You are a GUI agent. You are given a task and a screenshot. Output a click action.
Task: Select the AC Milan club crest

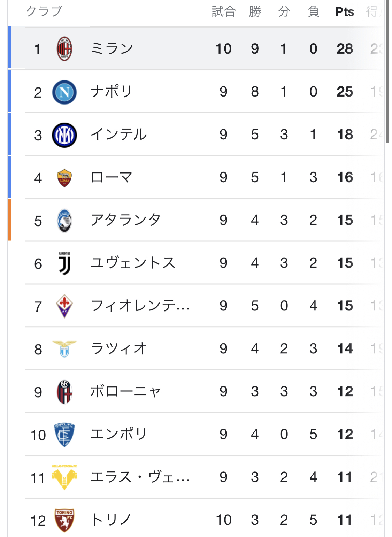64,48
